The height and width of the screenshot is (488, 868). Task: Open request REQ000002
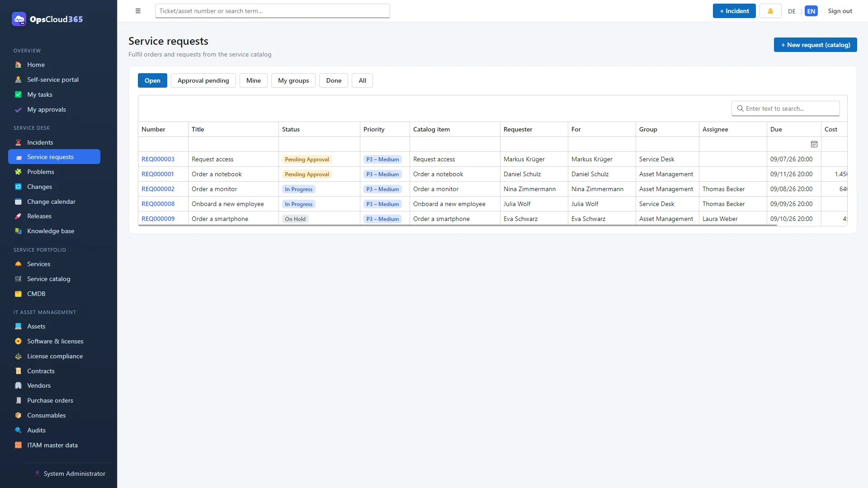(x=158, y=189)
